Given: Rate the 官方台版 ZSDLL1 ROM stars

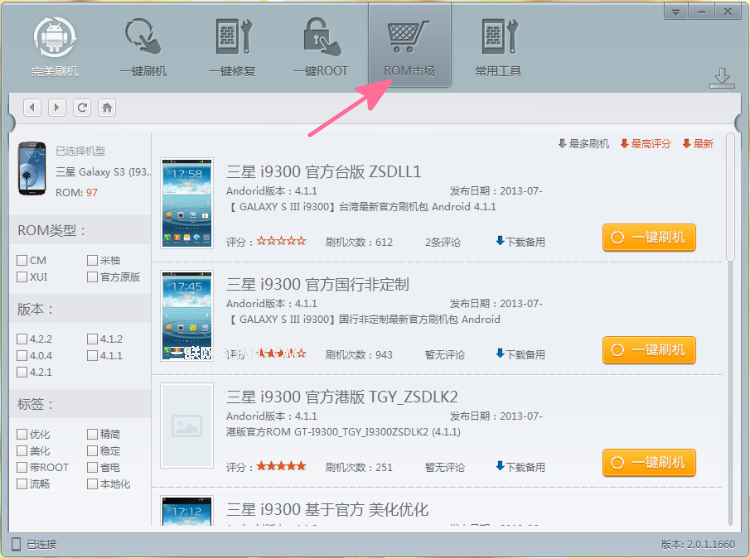Looking at the screenshot, I should 281,241.
